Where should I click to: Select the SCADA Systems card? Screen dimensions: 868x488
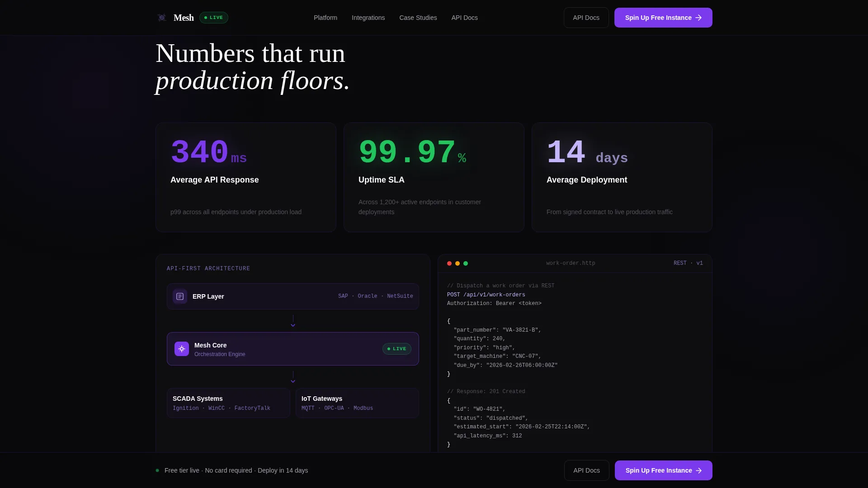[228, 403]
